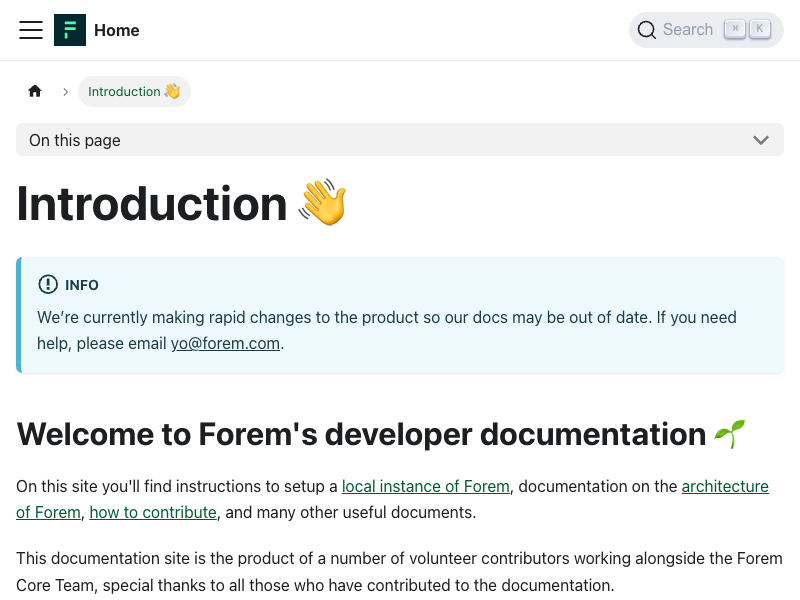Image resolution: width=800 pixels, height=600 pixels.
Task: Click the INFO exclamation circle icon
Action: [48, 284]
